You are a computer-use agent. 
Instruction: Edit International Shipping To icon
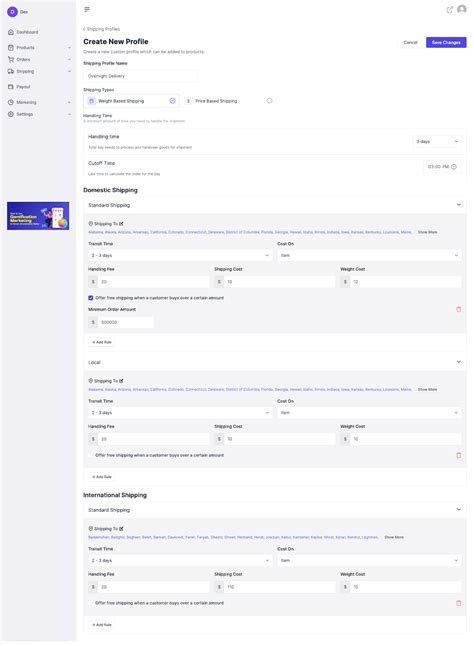(121, 529)
